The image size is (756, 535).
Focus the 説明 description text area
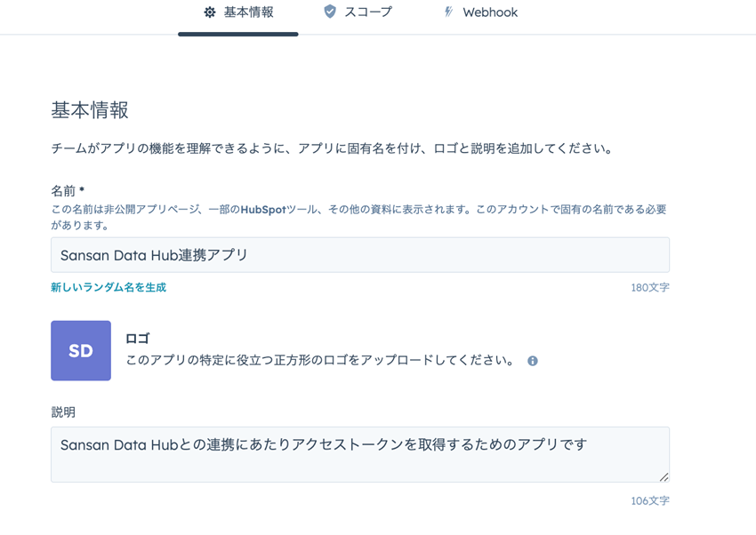tap(360, 455)
